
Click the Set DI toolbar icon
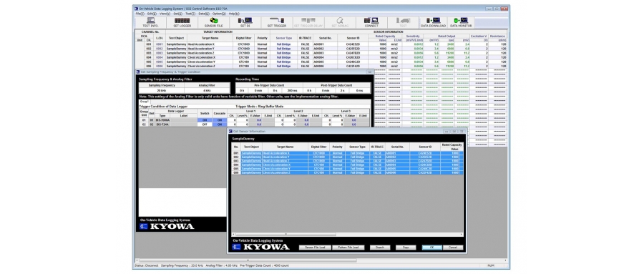pos(245,22)
